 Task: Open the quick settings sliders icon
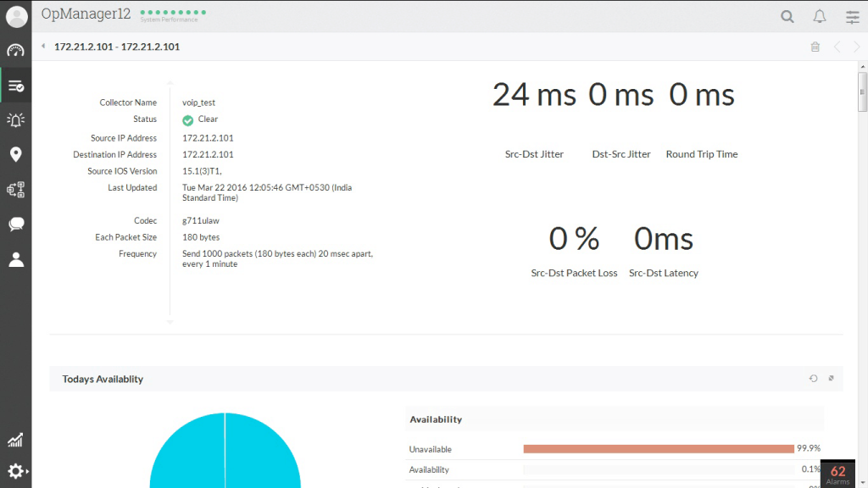tap(852, 16)
